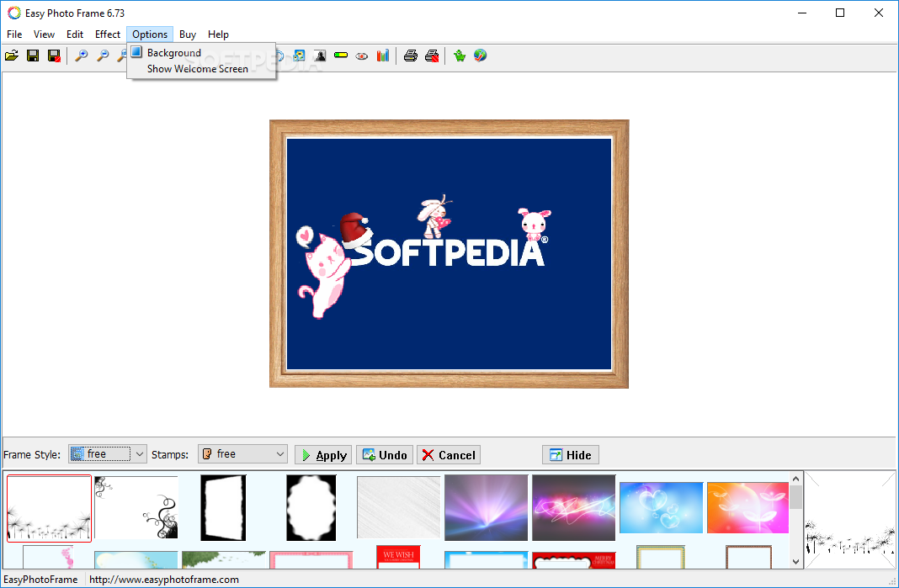Click the Zoom Out magnifier icon
899x588 pixels.
(x=103, y=56)
